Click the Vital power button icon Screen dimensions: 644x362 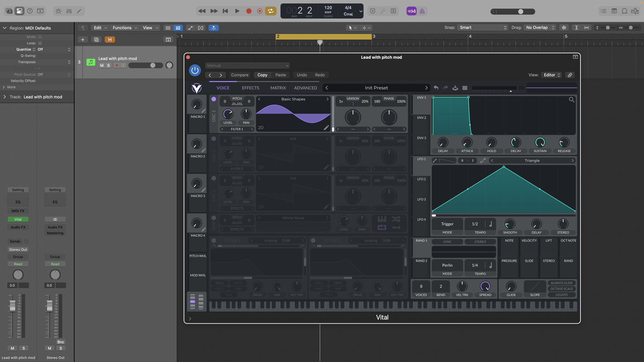pos(195,70)
